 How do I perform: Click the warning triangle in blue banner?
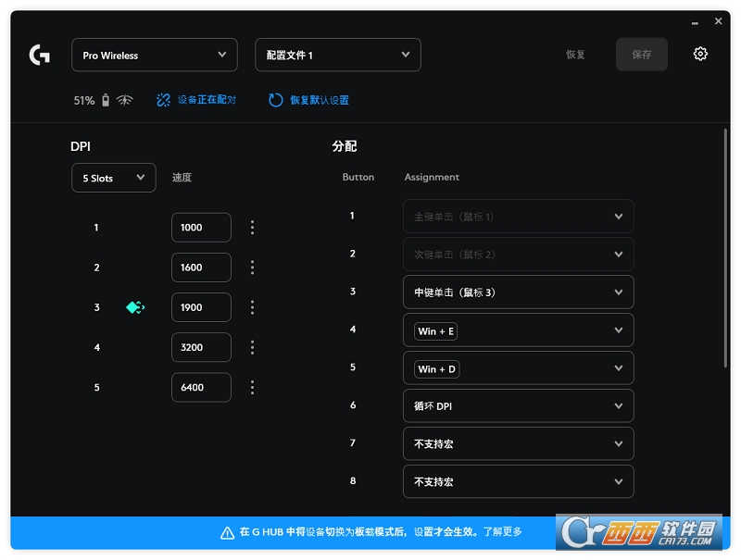227,532
